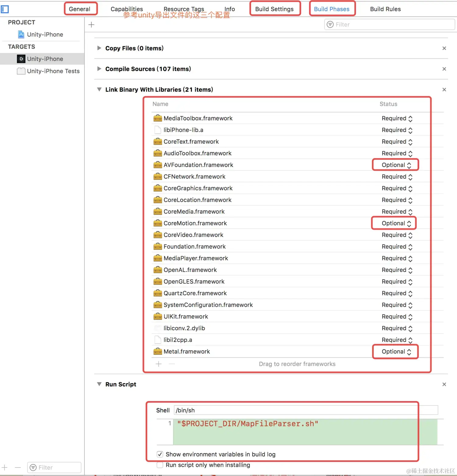
Task: Collapse the Link Binary With Libraries section
Action: (99, 89)
